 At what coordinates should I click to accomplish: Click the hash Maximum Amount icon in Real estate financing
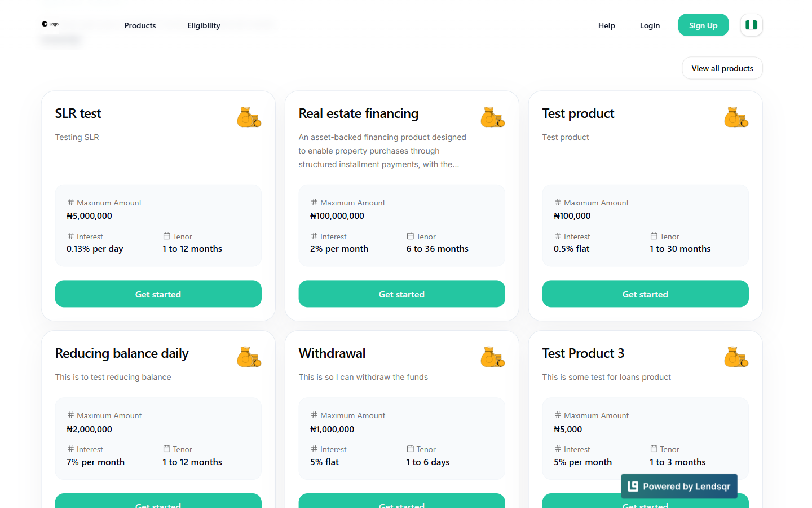click(x=314, y=202)
